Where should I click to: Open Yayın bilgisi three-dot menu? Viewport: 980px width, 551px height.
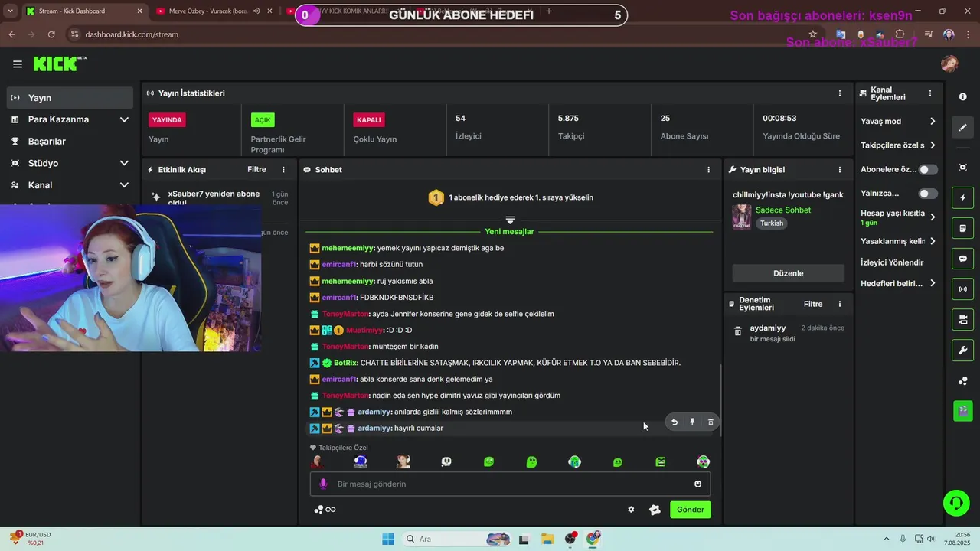click(x=840, y=170)
